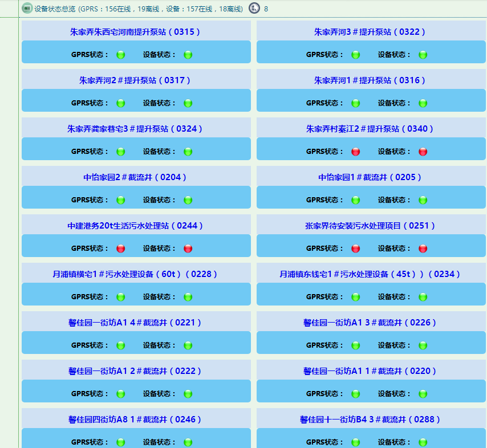
Task: Click GPRS status light for station 0228
Action: [x=120, y=297]
